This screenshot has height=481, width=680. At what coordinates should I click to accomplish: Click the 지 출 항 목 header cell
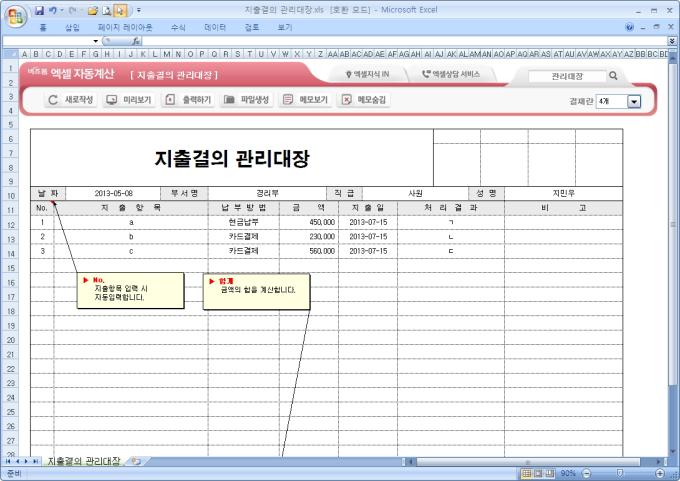click(131, 208)
